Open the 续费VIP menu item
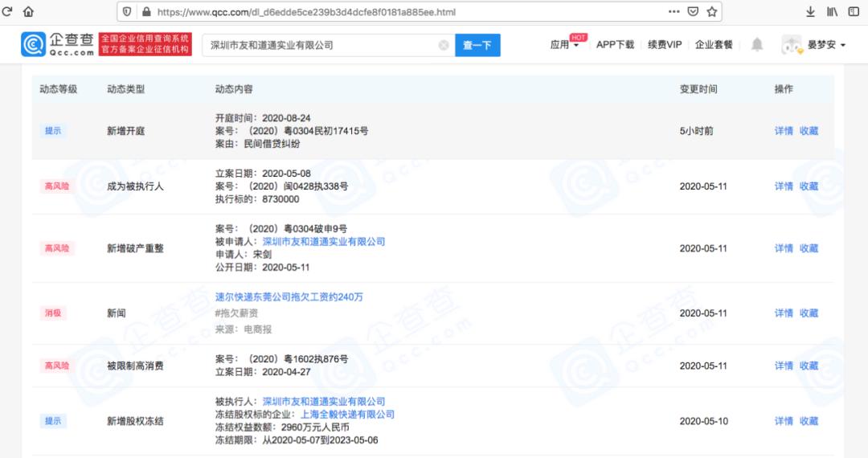The image size is (868, 458). [x=665, y=45]
